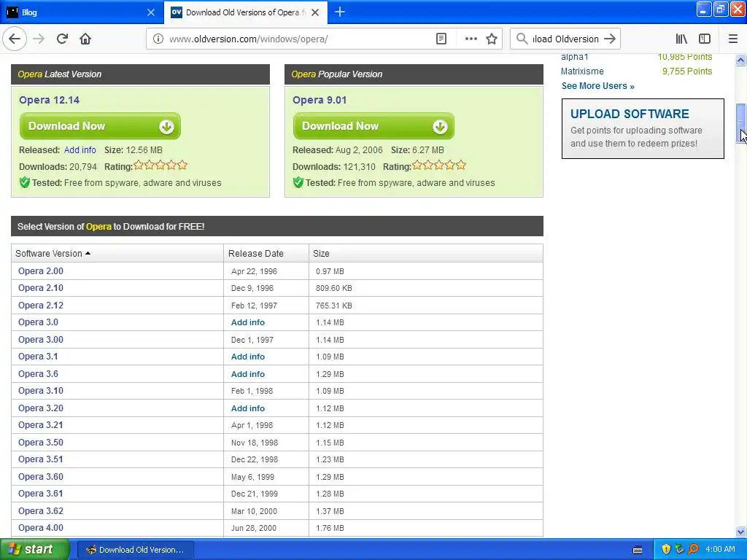Open a new browser tab

click(x=340, y=12)
